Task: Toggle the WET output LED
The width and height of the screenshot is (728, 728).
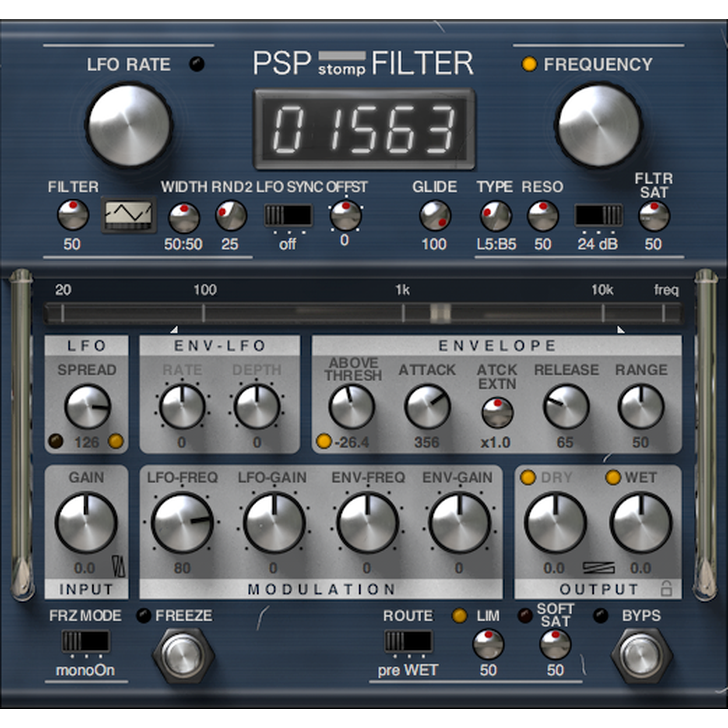Action: coord(613,477)
